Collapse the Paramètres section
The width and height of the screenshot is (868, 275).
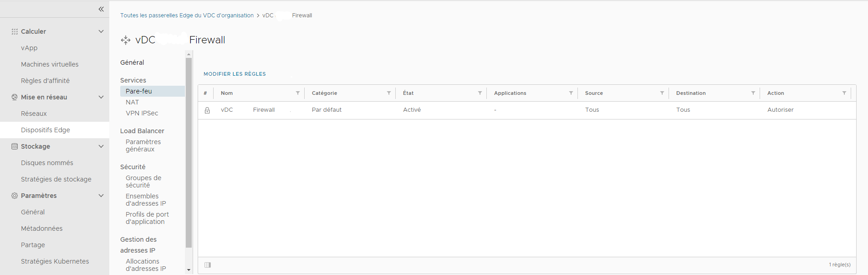[101, 196]
